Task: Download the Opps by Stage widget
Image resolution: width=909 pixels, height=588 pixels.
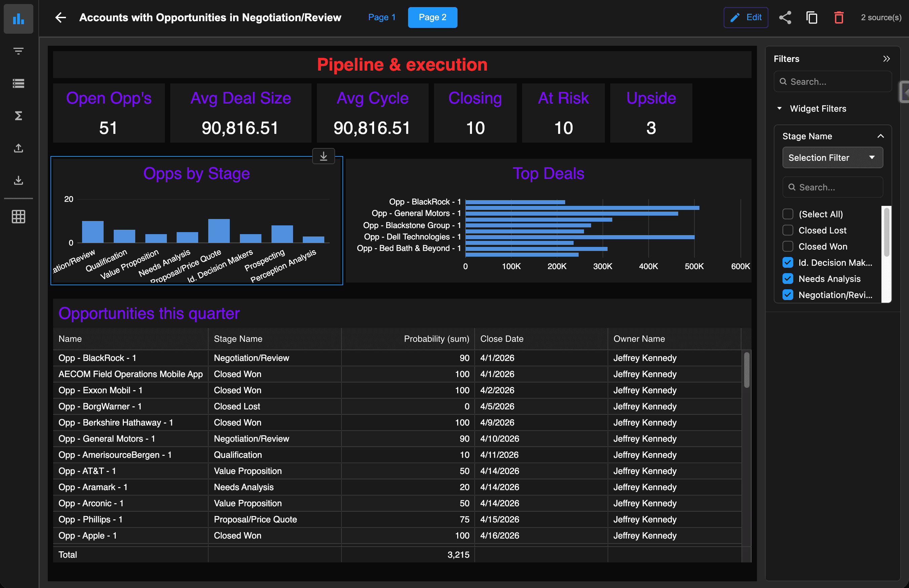Action: (x=323, y=156)
